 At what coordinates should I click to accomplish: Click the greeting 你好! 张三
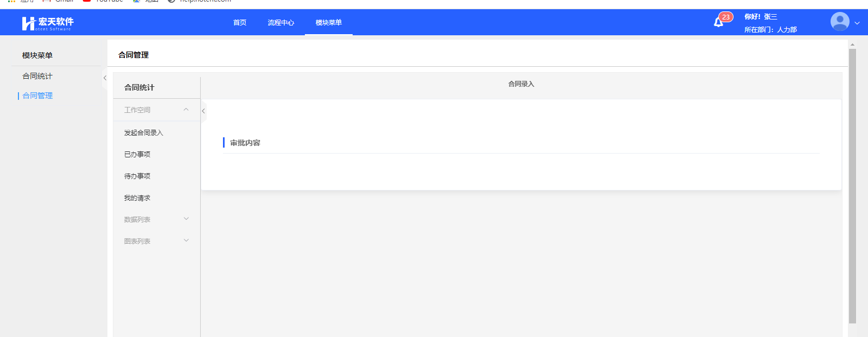761,17
